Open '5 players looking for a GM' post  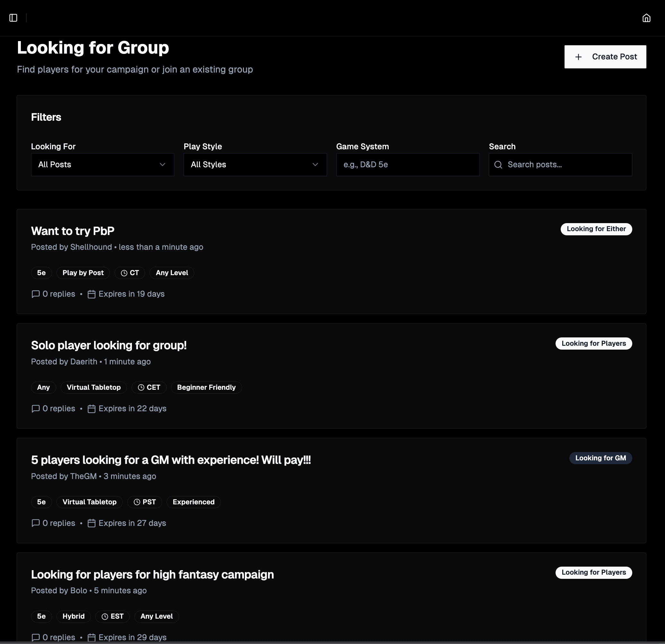click(x=171, y=460)
